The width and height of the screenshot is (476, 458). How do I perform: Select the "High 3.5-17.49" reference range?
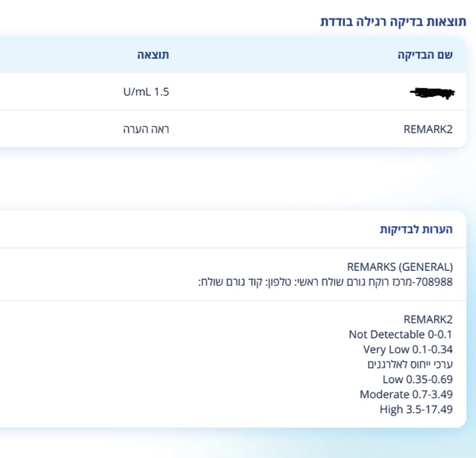(x=416, y=409)
